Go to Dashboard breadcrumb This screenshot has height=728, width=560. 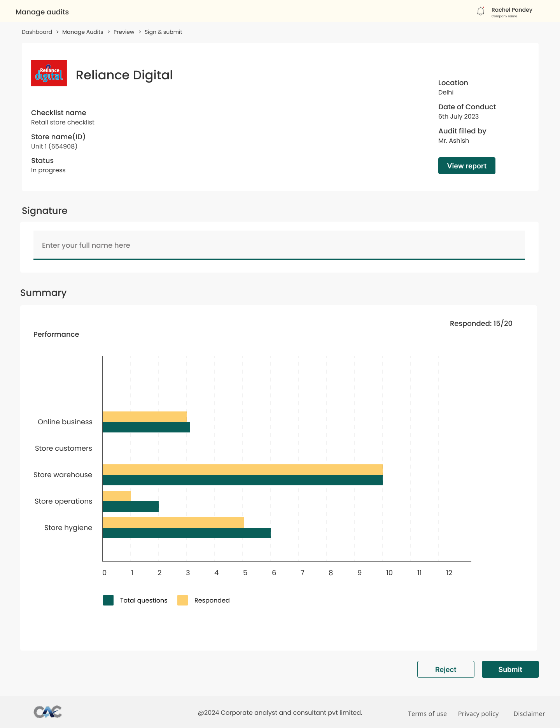pos(37,32)
